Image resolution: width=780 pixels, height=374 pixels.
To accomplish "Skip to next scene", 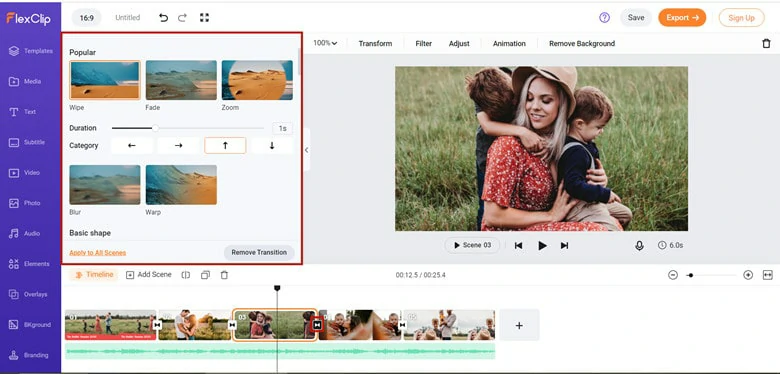I will pos(565,246).
